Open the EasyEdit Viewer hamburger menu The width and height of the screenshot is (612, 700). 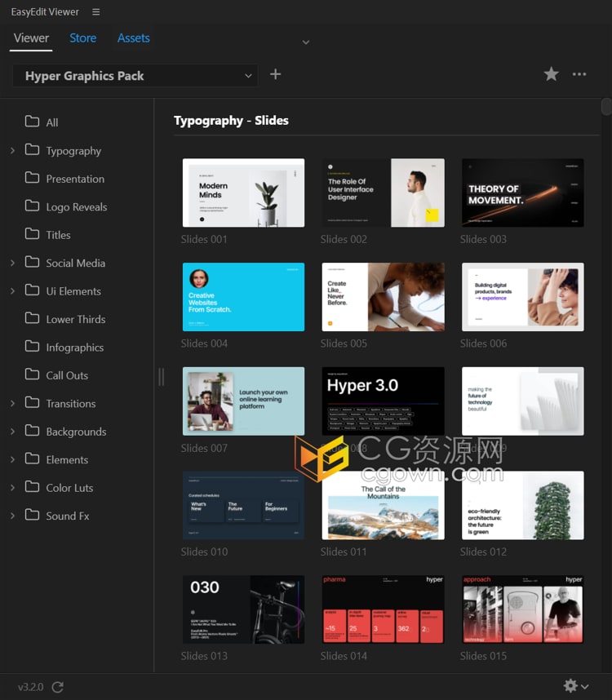tap(96, 12)
